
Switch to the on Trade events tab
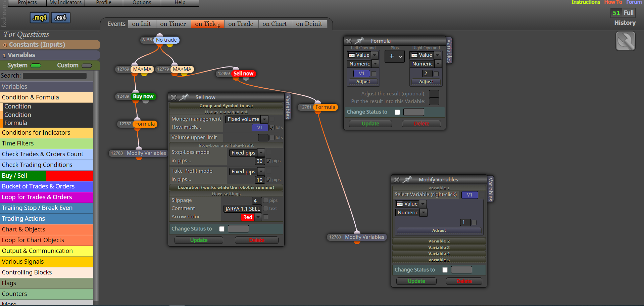click(241, 24)
